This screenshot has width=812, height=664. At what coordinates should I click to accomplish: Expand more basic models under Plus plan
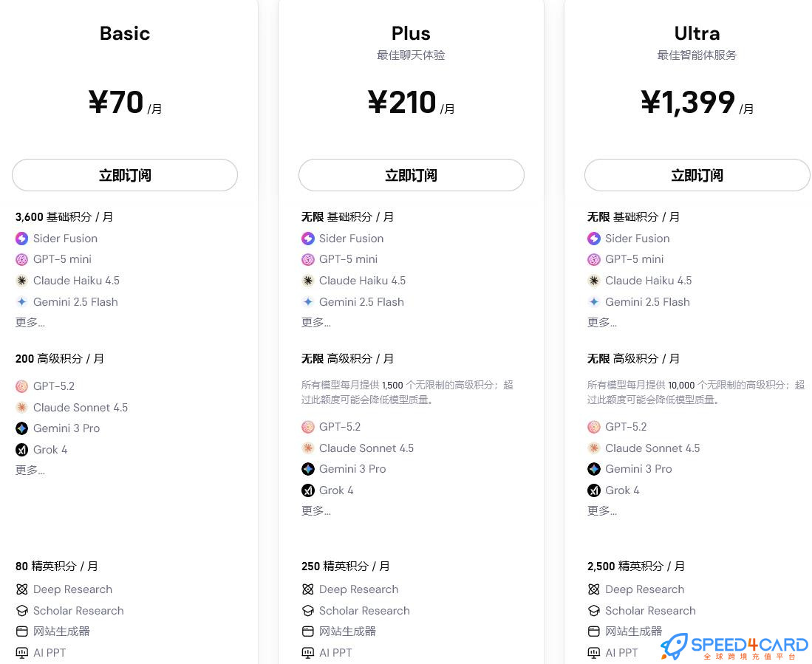316,322
